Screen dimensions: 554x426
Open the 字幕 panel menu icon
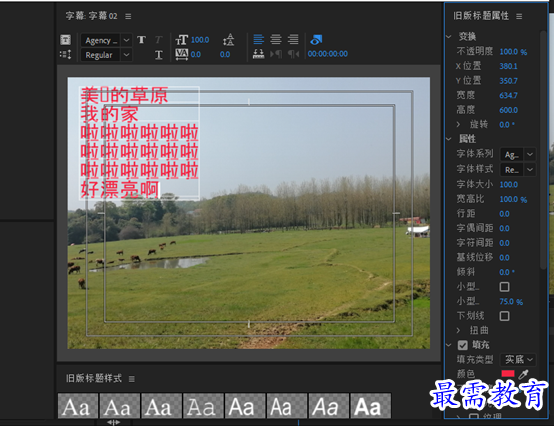pyautogui.click(x=128, y=17)
